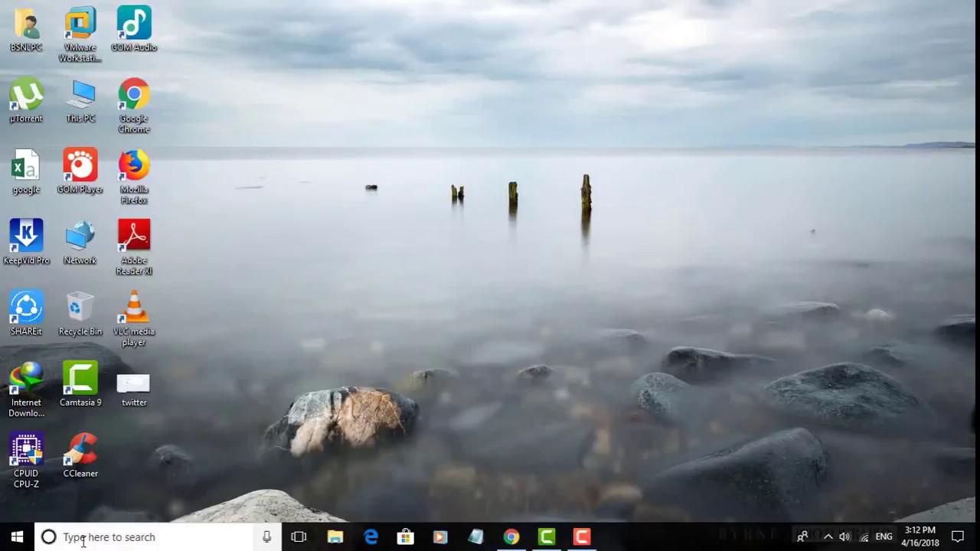Image resolution: width=980 pixels, height=551 pixels.
Task: Open Microsoft Edge from taskbar
Action: 371,537
